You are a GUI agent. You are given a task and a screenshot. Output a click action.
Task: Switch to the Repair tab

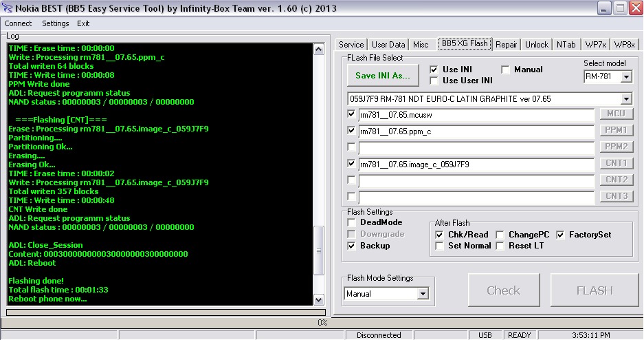tap(506, 45)
